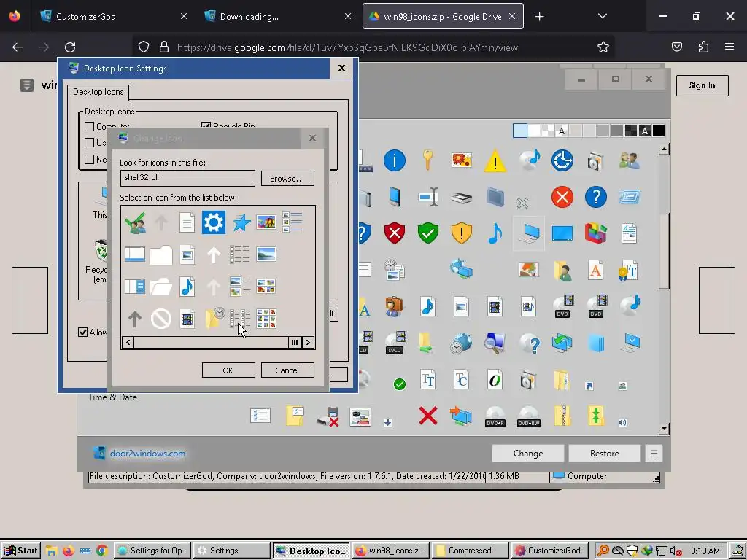Choose the music note document icon in list
747x560 pixels.
pos(187,286)
